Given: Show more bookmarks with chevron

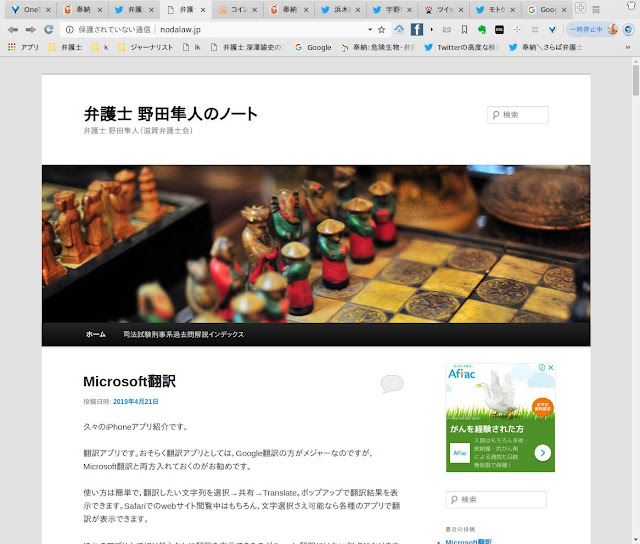Looking at the screenshot, I should pyautogui.click(x=628, y=47).
